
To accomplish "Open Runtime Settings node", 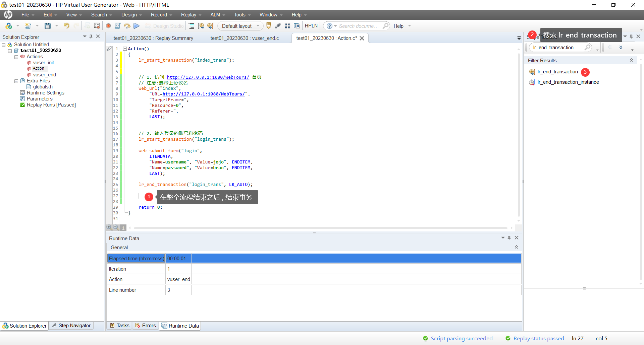I will pos(46,93).
